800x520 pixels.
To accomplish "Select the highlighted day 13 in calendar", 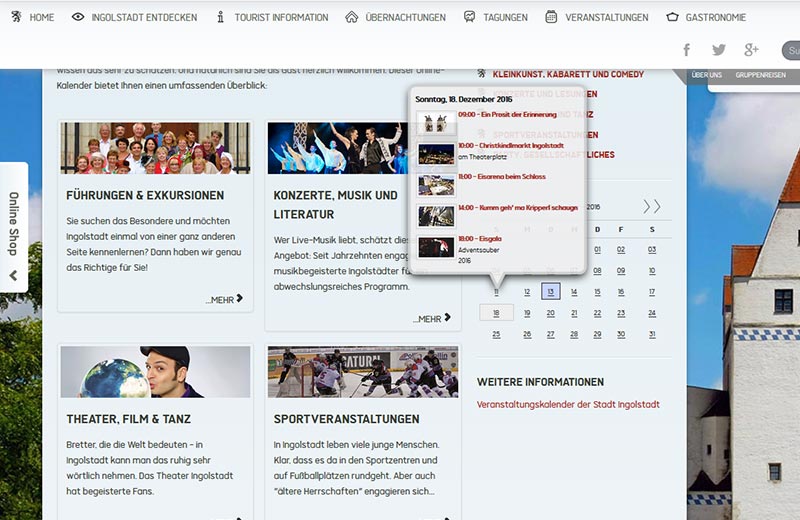I will coord(550,292).
